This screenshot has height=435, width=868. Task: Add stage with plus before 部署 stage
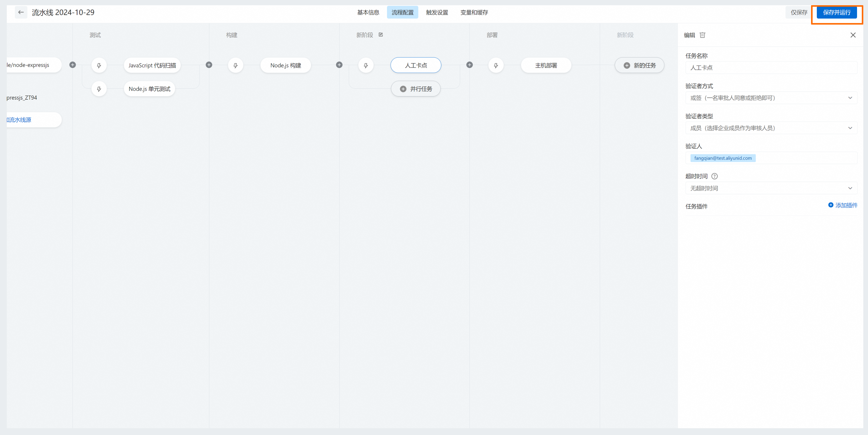(x=469, y=65)
